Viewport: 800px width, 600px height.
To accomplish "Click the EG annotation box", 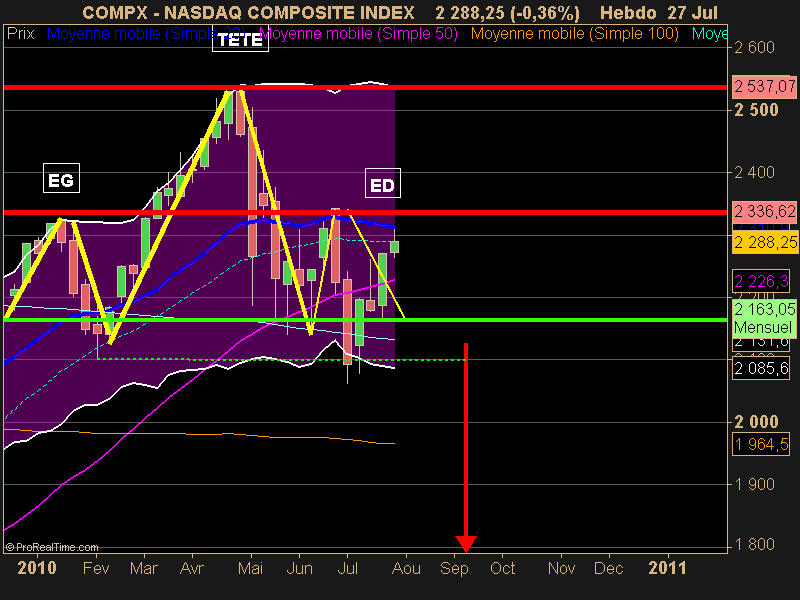I will click(x=61, y=178).
